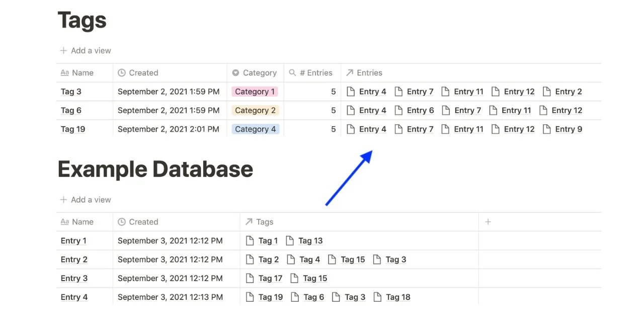
Task: Click the select icon on the Category column header
Action: (x=235, y=72)
